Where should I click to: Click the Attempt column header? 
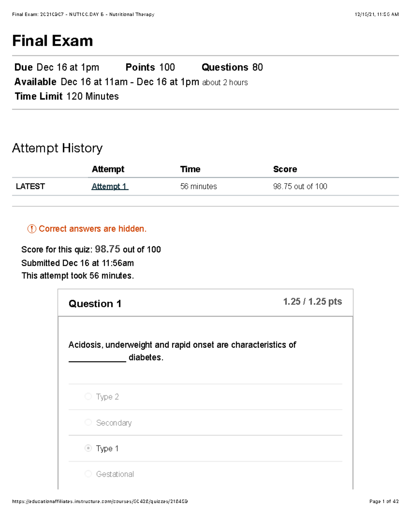click(x=108, y=169)
